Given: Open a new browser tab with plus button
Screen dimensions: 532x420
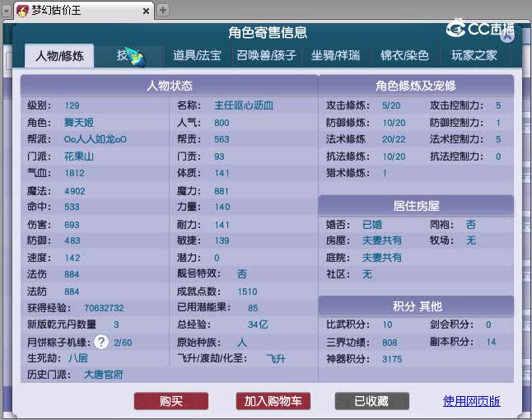Looking at the screenshot, I should [x=163, y=10].
